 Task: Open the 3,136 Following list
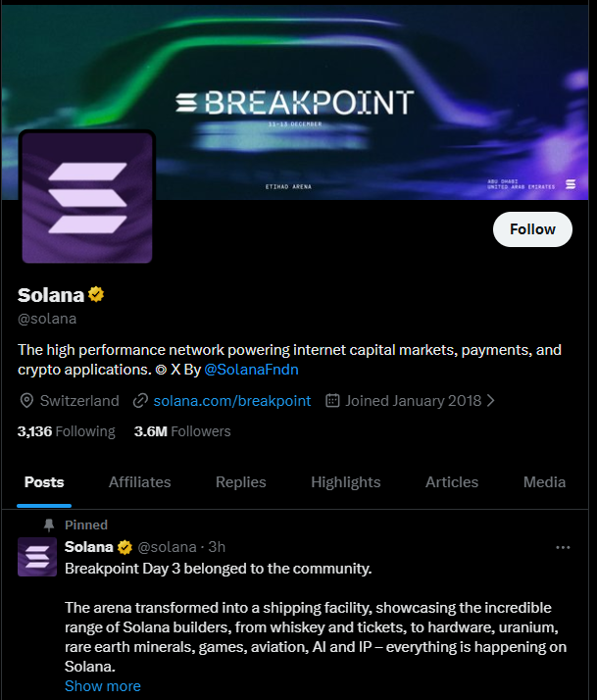click(66, 431)
